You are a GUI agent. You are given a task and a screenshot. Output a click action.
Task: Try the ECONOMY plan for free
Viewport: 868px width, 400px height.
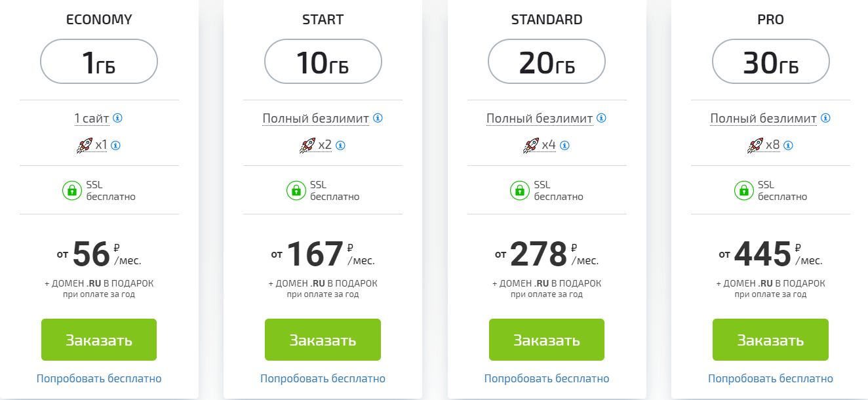tap(99, 378)
